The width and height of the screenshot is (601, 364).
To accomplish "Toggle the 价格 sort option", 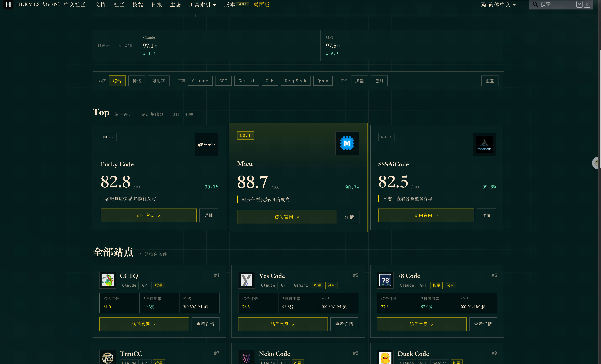I will tap(137, 81).
